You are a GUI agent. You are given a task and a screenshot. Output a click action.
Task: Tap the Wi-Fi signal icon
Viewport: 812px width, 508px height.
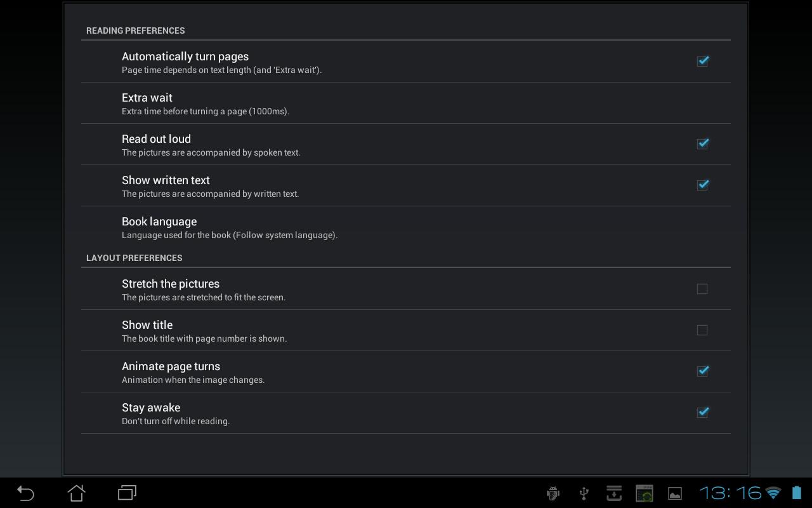click(773, 493)
